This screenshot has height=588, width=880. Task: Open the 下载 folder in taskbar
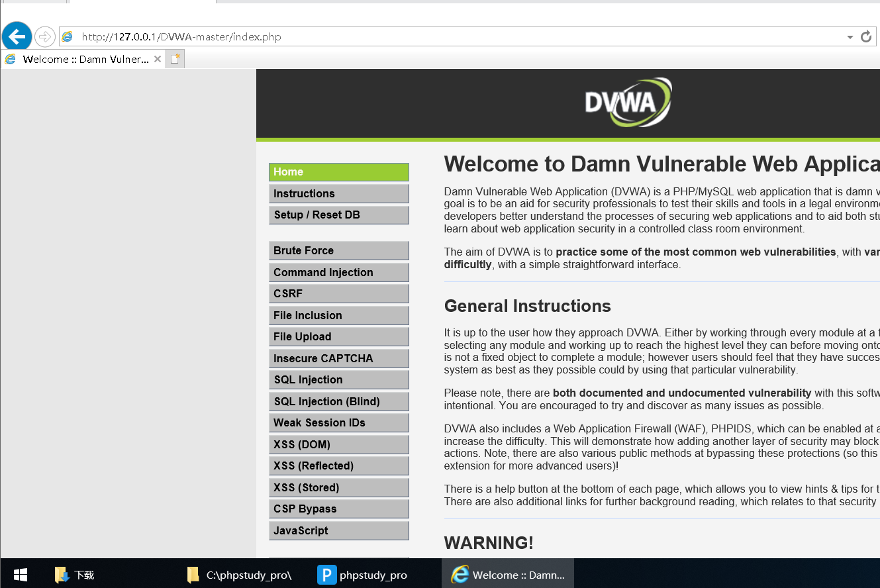[x=74, y=574]
